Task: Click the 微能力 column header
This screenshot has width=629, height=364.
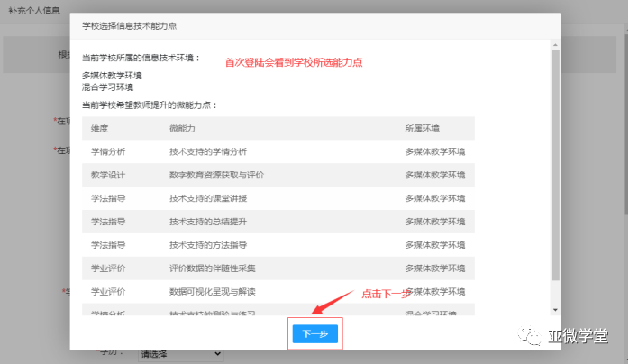Action: 182,128
